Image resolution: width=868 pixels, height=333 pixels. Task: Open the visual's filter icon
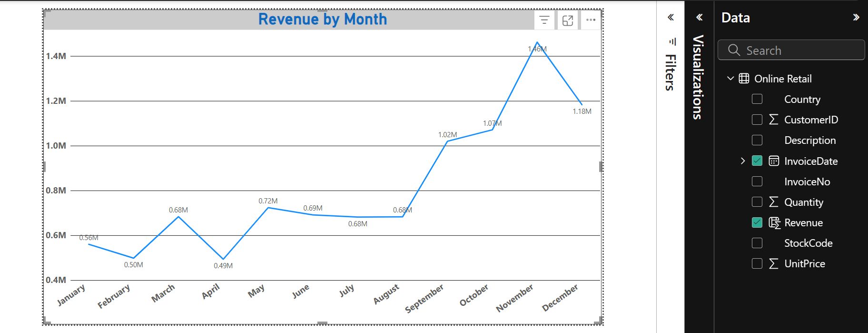click(x=544, y=20)
